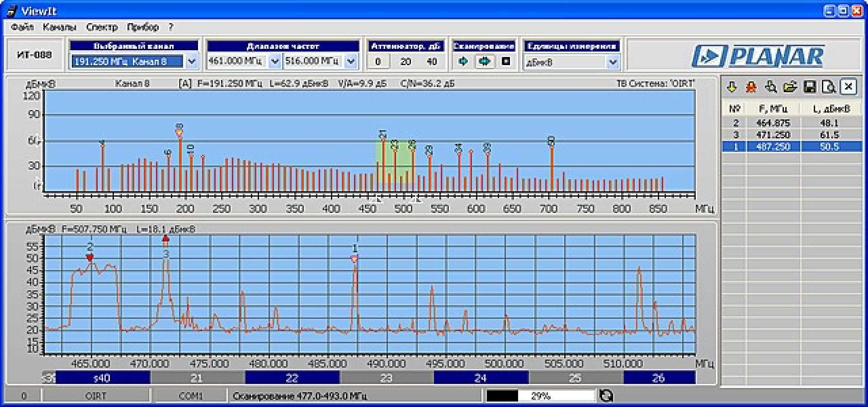Click the F=507.750 МГц cursor readout
The image size is (868, 407).
[x=94, y=229]
